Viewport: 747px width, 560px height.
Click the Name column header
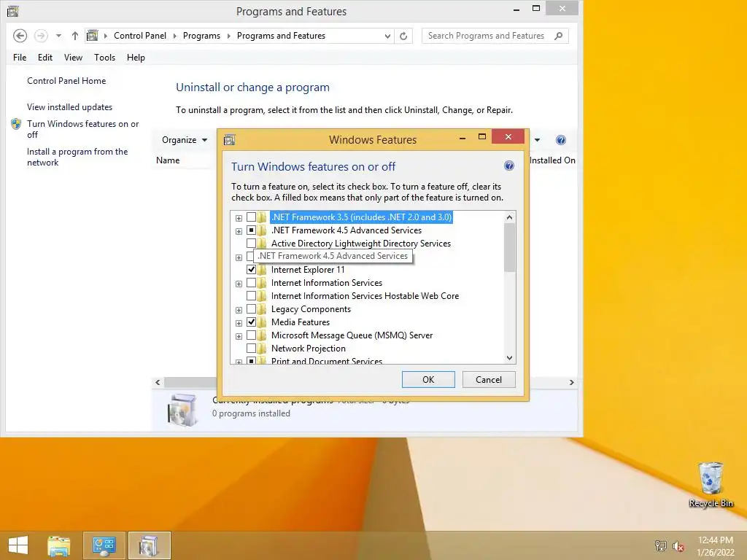coord(169,160)
